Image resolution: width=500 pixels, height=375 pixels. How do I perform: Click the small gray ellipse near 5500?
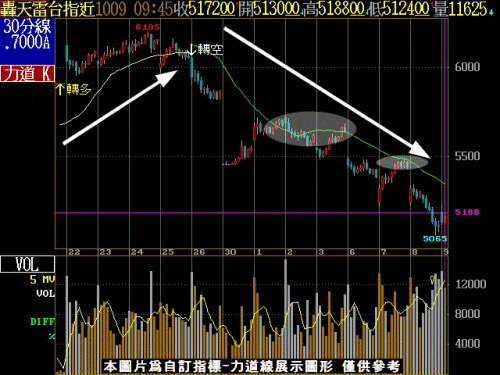(x=402, y=163)
